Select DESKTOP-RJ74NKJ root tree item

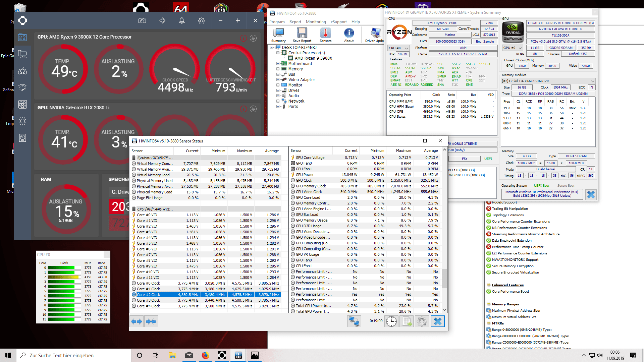pyautogui.click(x=299, y=48)
